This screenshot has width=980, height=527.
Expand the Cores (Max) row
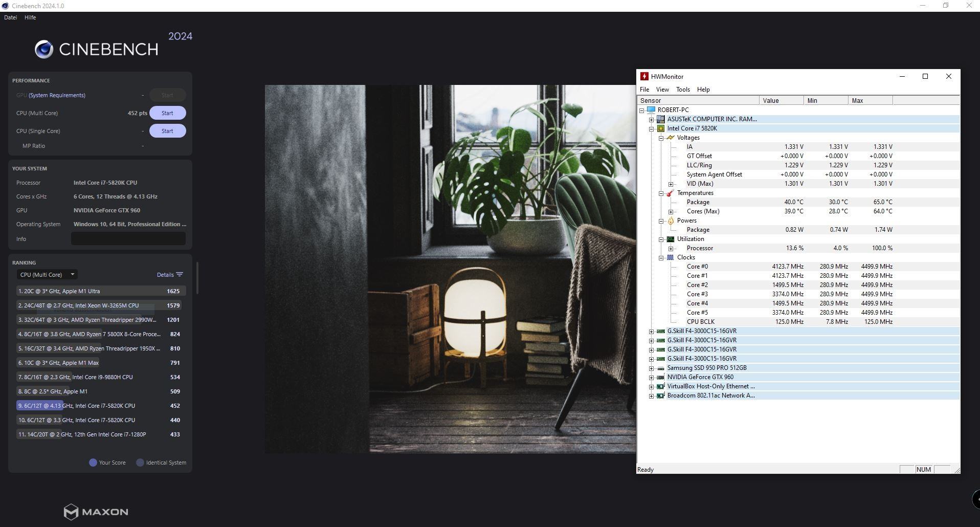(671, 211)
